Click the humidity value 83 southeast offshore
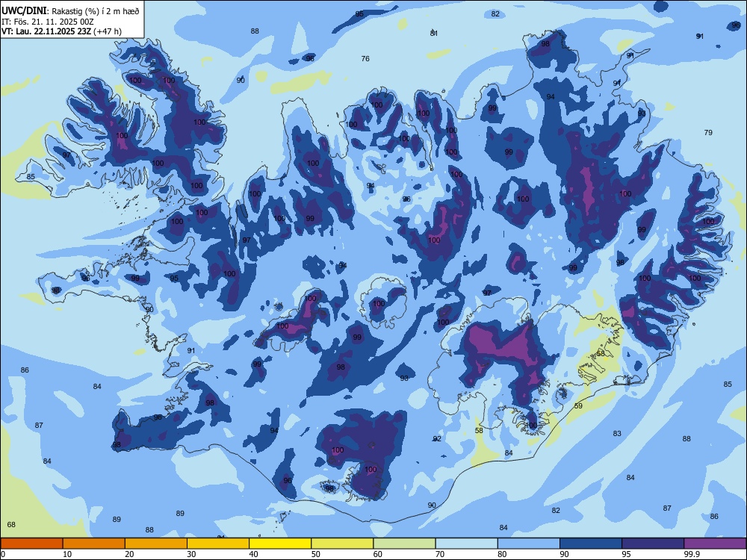Viewport: 747px width, 560px height. point(617,433)
